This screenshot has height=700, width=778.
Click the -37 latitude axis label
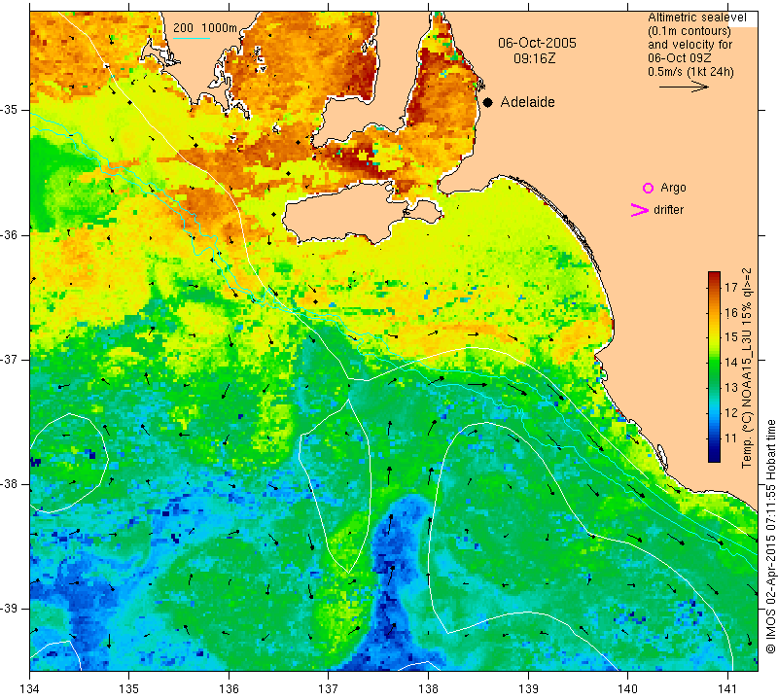10,359
